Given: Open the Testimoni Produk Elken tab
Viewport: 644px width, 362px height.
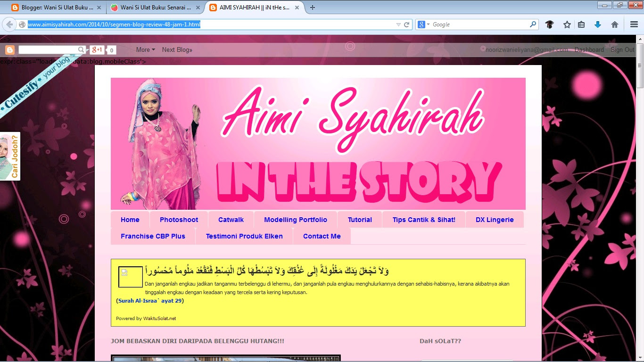Looking at the screenshot, I should click(244, 236).
